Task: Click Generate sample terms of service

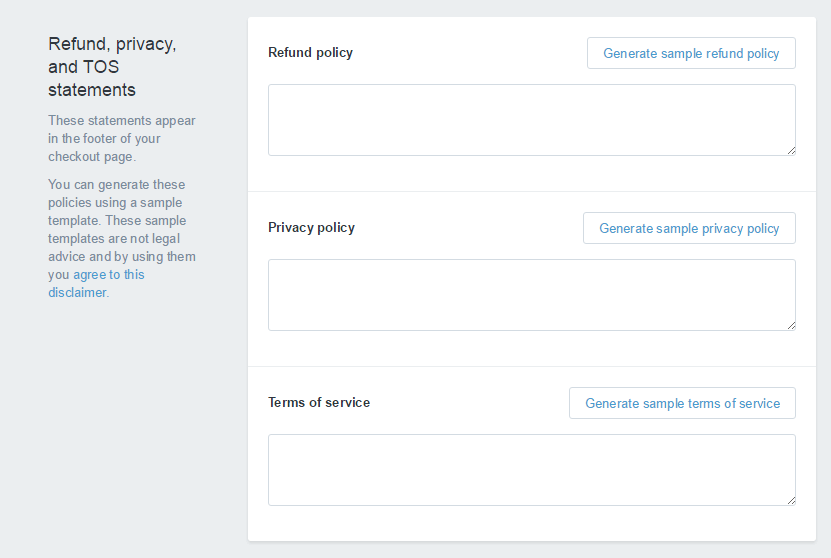Action: (682, 403)
